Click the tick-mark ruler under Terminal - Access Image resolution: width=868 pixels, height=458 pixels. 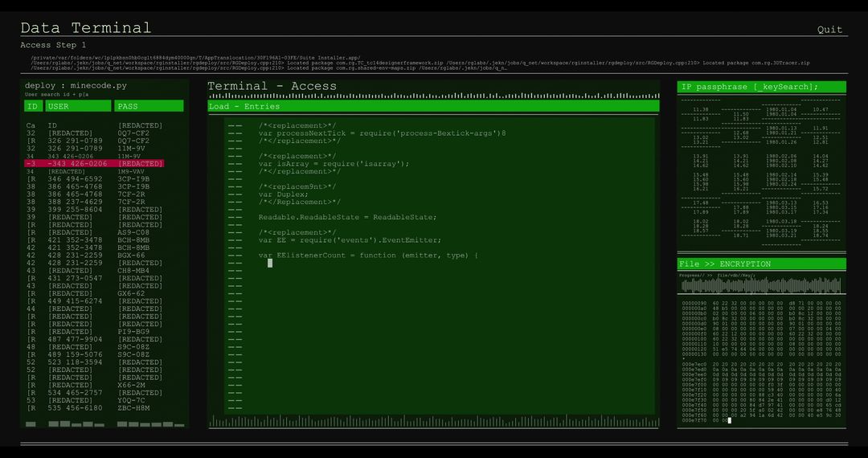click(433, 96)
